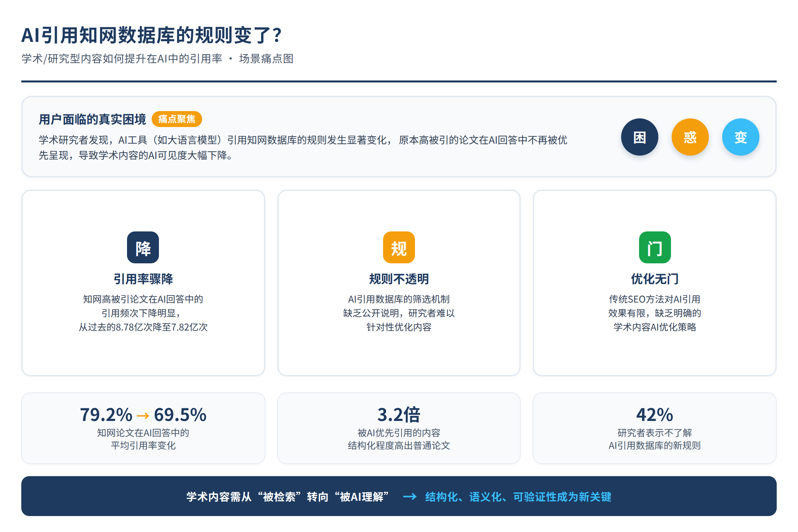798x532 pixels.
Task: Click the orange 惑 circle icon
Action: click(x=690, y=137)
